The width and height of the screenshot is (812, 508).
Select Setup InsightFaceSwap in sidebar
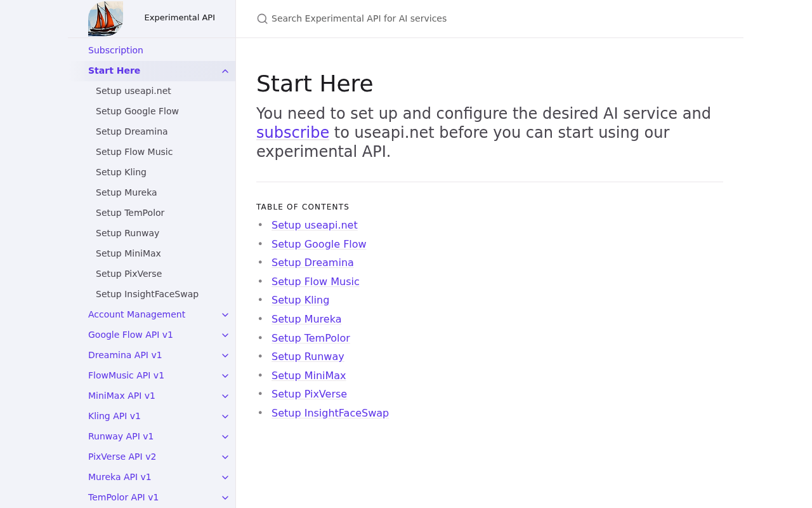(x=147, y=294)
